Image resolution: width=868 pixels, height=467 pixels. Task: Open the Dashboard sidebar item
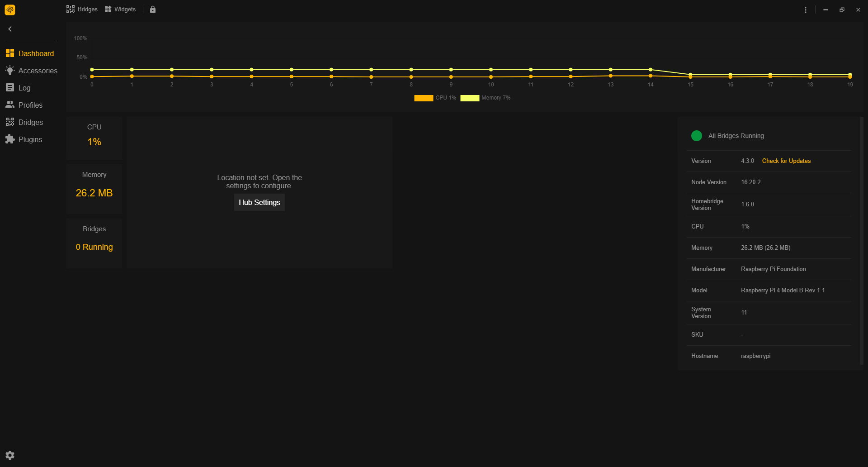click(x=30, y=53)
